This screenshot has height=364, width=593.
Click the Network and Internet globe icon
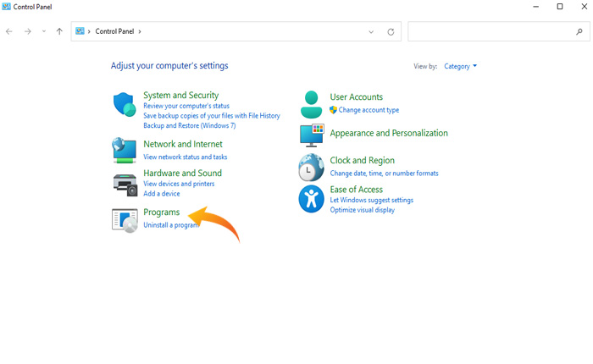[x=125, y=150]
